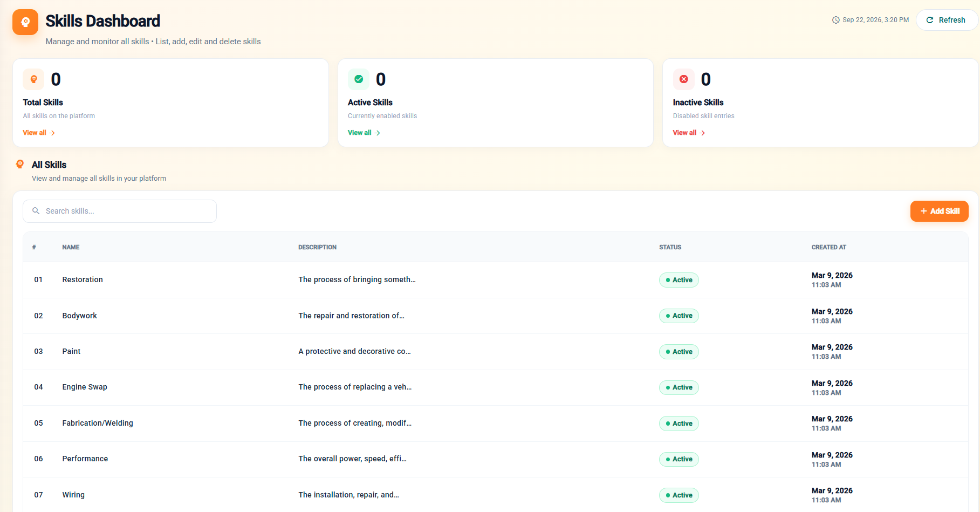This screenshot has height=512, width=980.
Task: Click the All Skills section icon
Action: point(20,164)
